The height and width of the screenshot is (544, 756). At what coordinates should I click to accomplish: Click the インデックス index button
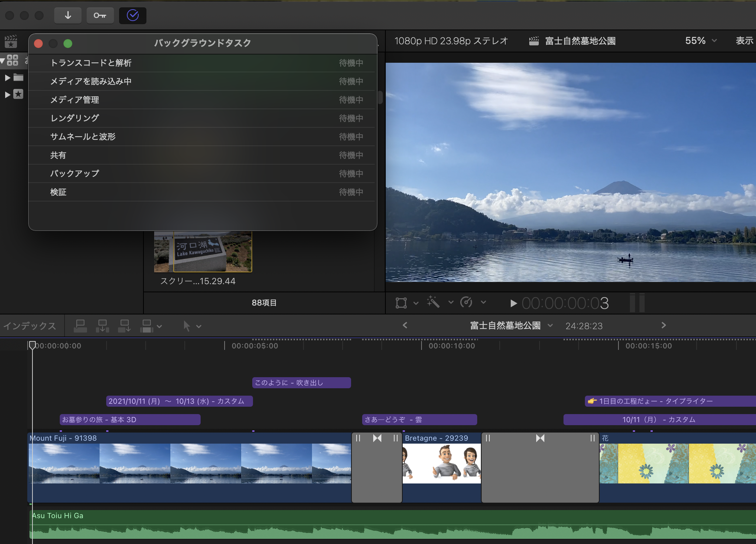click(30, 326)
